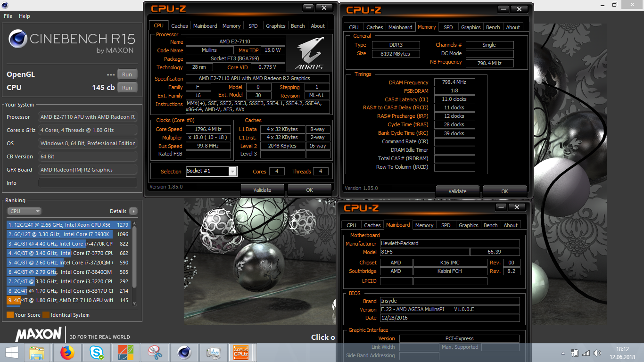This screenshot has width=644, height=362.
Task: Open CPU tab in Memory window
Action: click(354, 27)
